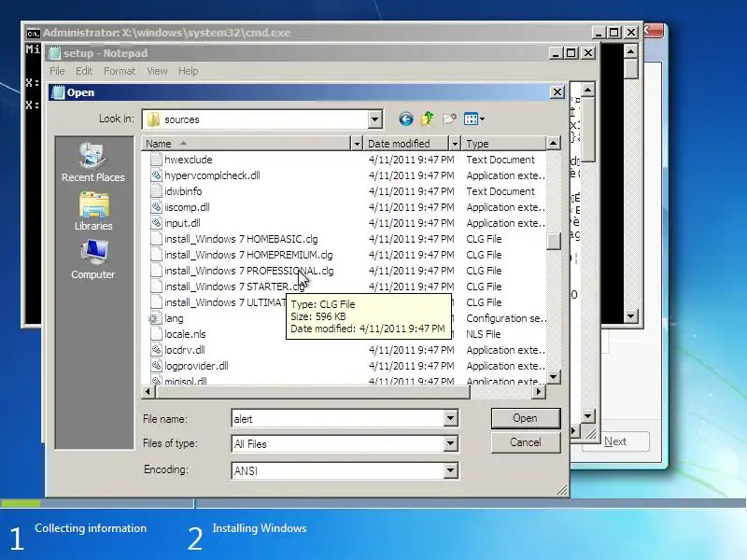Image resolution: width=747 pixels, height=560 pixels.
Task: Click the Notepad icon in setup title bar
Action: point(55,53)
